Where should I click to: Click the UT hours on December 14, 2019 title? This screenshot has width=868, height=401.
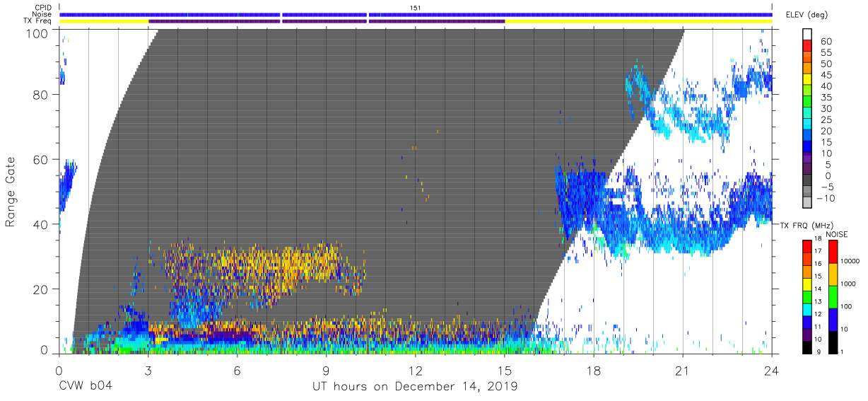click(x=415, y=386)
